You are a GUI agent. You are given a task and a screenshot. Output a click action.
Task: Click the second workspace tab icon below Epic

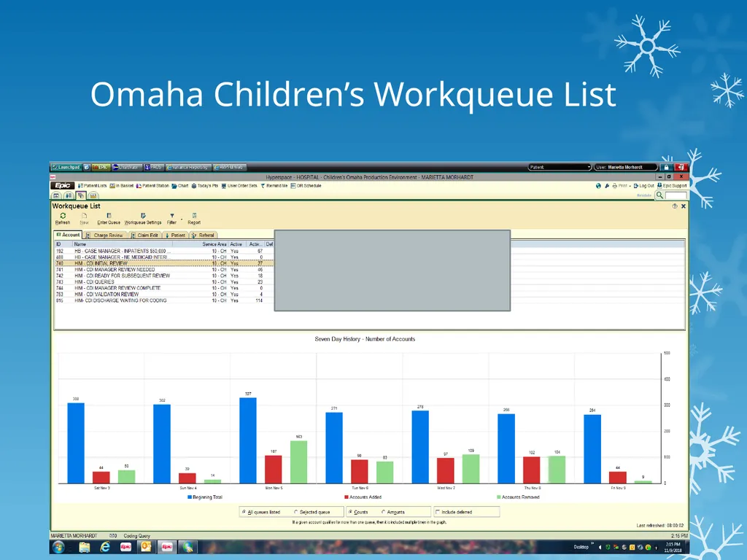point(69,195)
